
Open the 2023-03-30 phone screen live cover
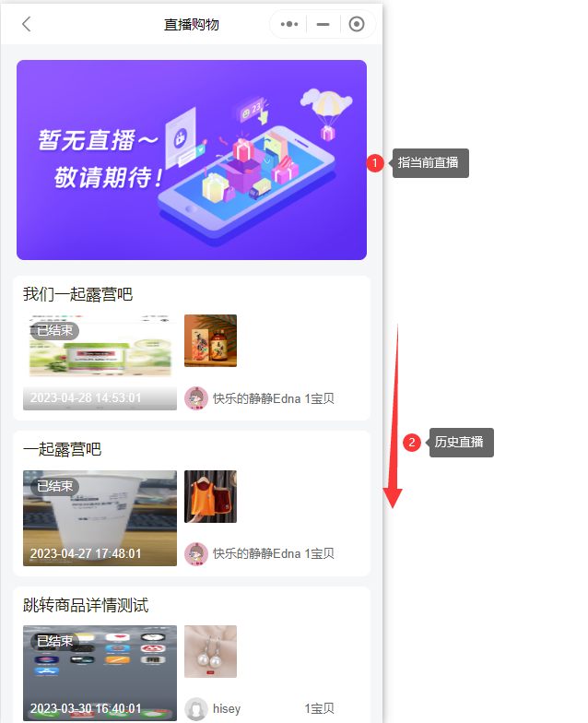100,673
